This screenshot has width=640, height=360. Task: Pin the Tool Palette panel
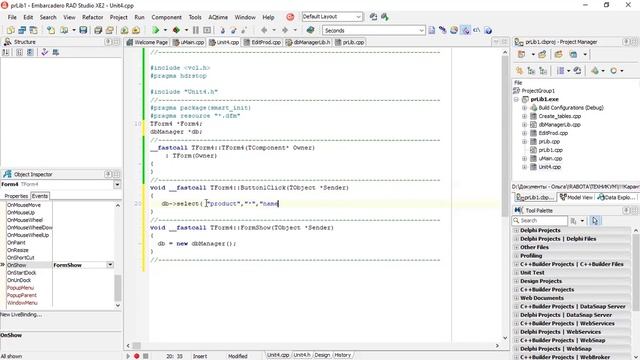point(627,210)
